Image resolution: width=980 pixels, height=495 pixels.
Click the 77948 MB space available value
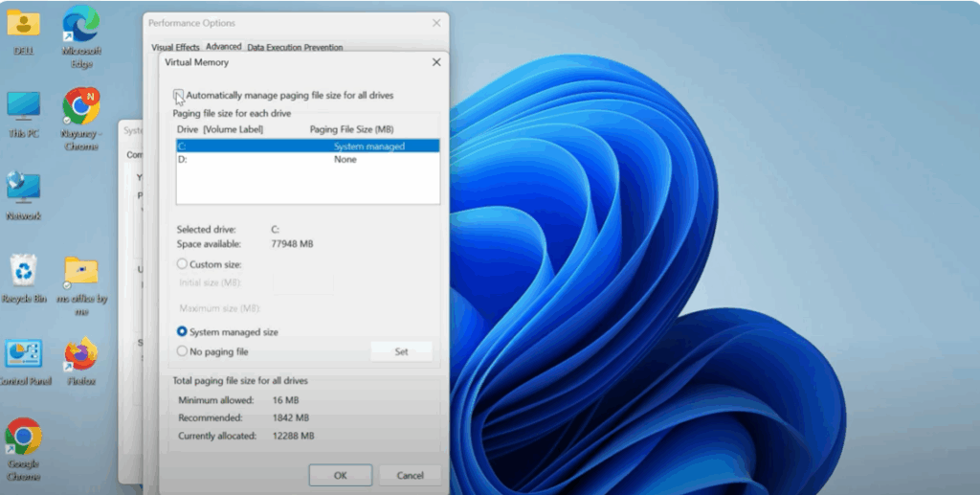[292, 244]
